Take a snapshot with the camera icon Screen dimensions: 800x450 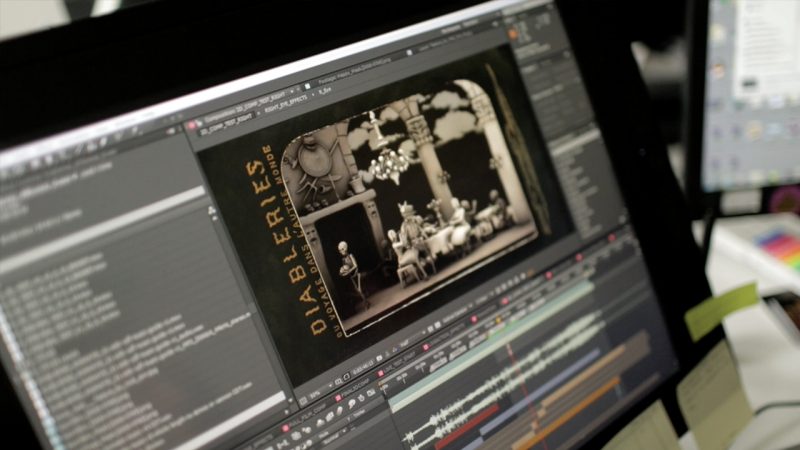(379, 359)
